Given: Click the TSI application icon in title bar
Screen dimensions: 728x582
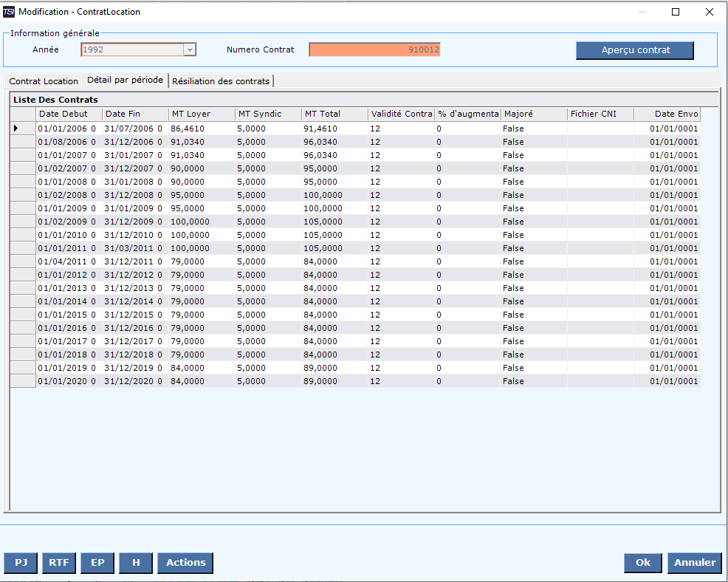Looking at the screenshot, I should coord(9,12).
